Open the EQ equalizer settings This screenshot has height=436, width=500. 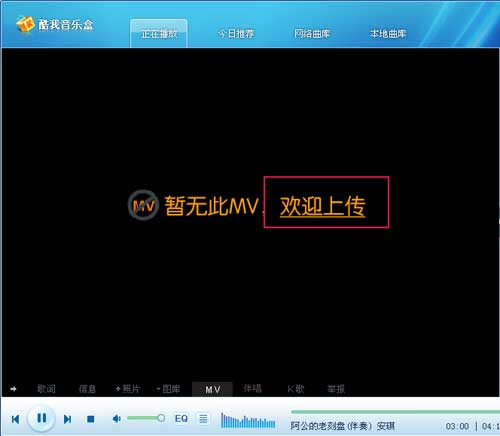181,418
